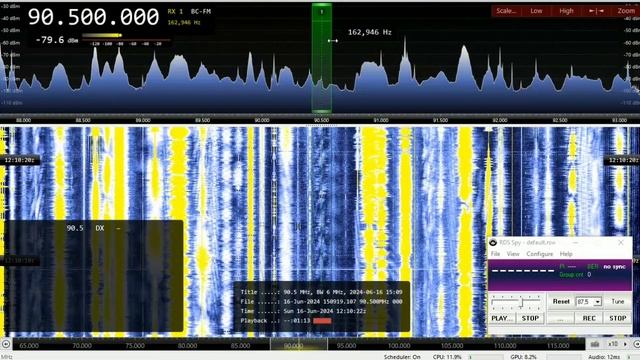Click the ... button left of REC
The height and width of the screenshot is (360, 640).
(x=560, y=318)
